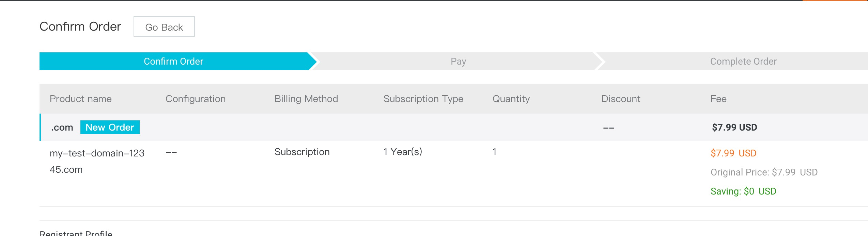Click the .com product label
The width and height of the screenshot is (868, 236).
(x=62, y=128)
